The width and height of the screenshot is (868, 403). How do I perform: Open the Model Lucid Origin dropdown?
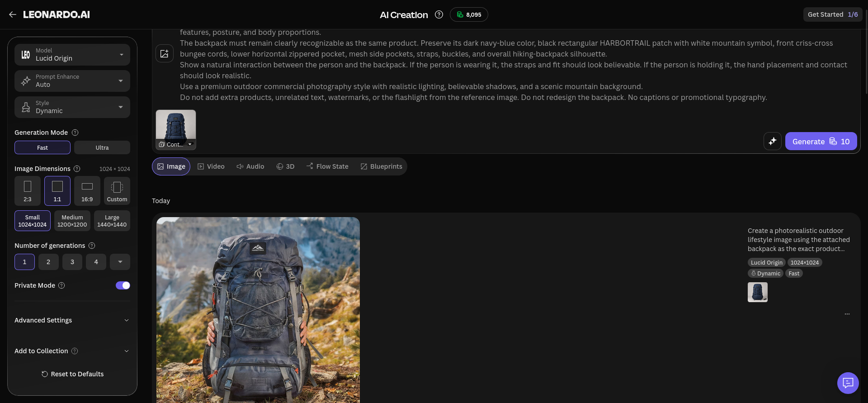pyautogui.click(x=72, y=55)
